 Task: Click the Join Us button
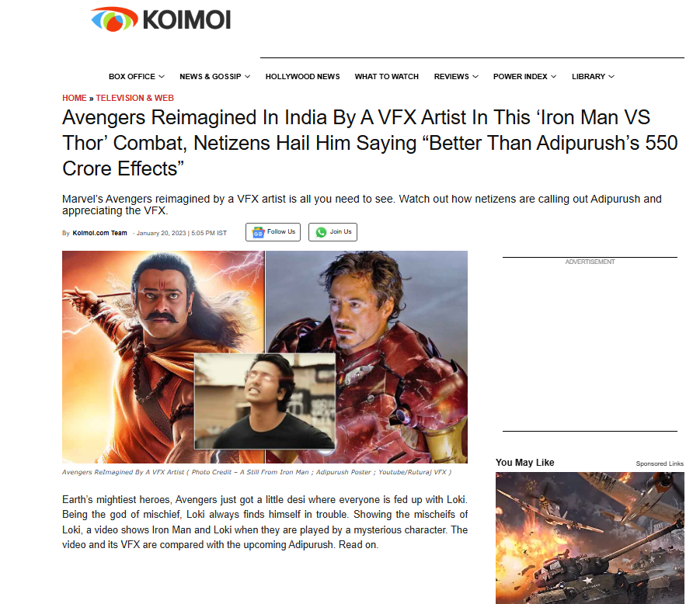(x=333, y=232)
